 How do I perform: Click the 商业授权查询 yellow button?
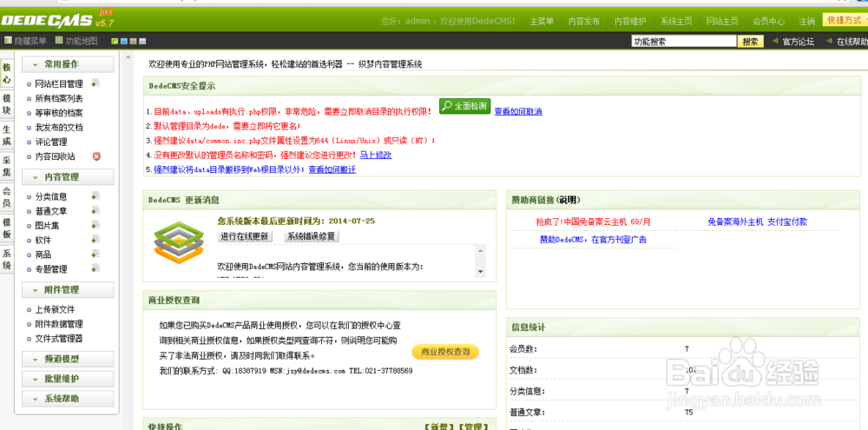[445, 352]
